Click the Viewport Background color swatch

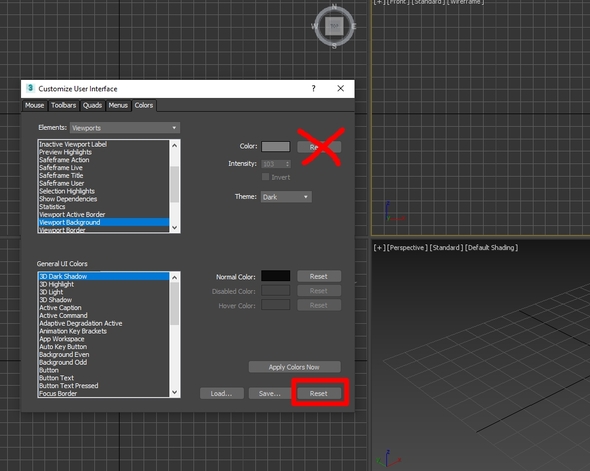tap(276, 146)
